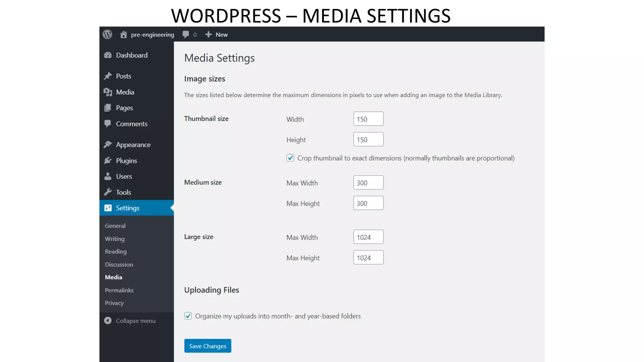
Task: Click the comment count 0 in admin bar
Action: point(195,35)
